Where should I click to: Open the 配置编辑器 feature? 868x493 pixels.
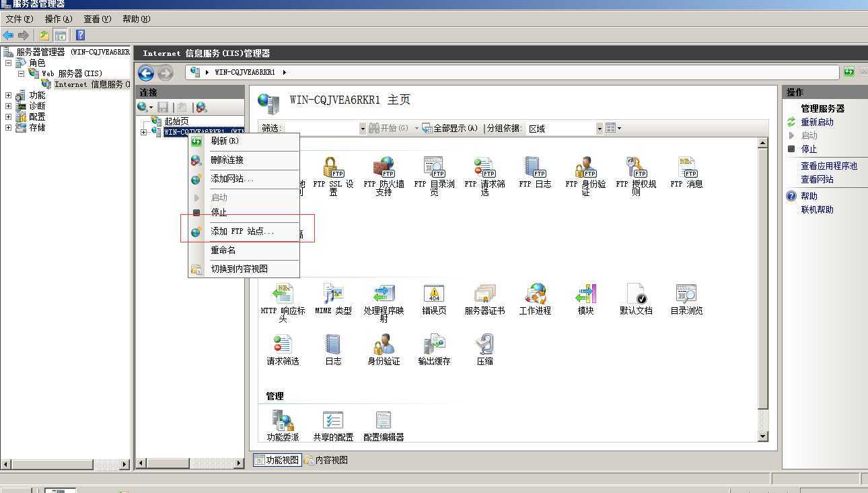384,425
